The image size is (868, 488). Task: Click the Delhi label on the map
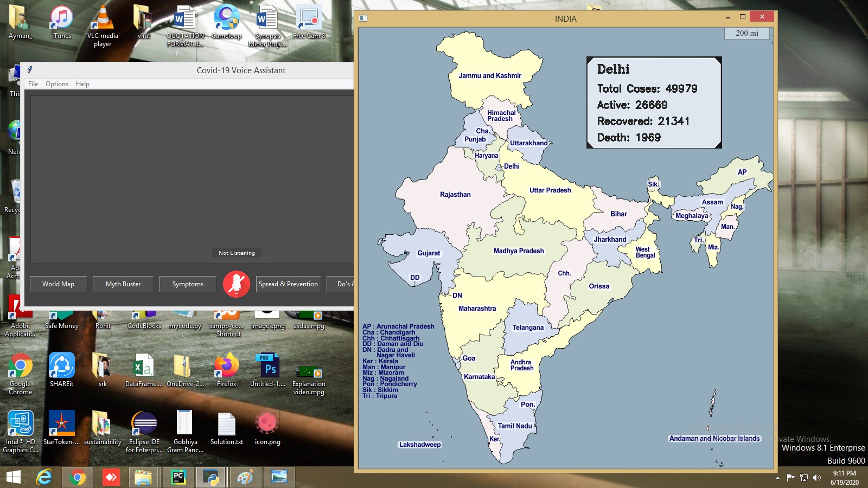(x=512, y=166)
